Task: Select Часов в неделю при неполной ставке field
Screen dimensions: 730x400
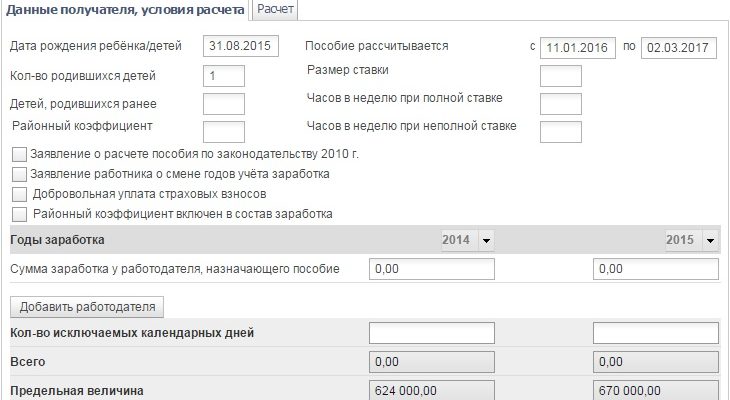Action: [x=560, y=131]
